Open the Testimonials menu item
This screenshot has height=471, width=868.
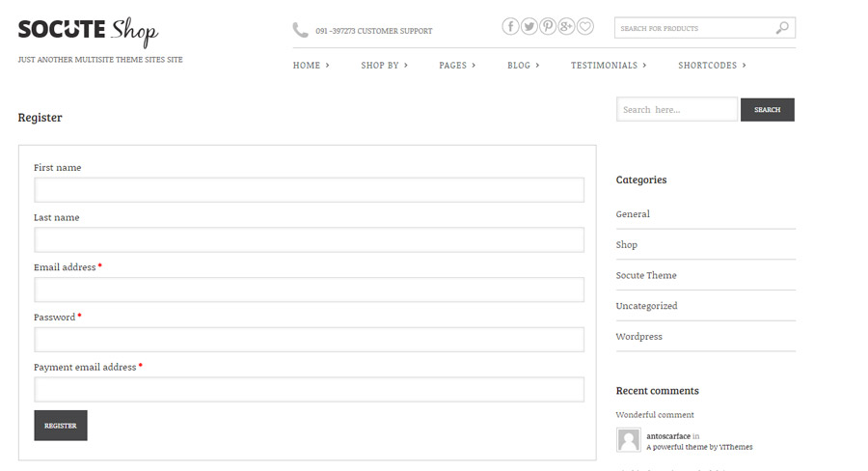[x=609, y=66]
